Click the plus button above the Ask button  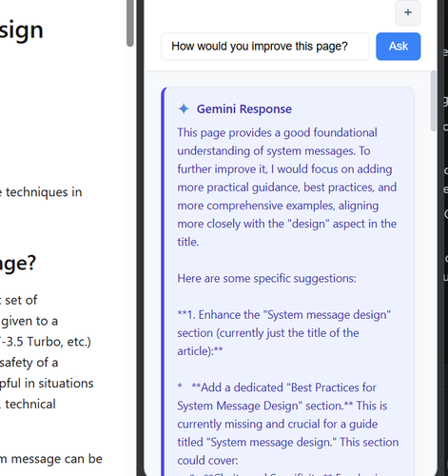(x=408, y=12)
